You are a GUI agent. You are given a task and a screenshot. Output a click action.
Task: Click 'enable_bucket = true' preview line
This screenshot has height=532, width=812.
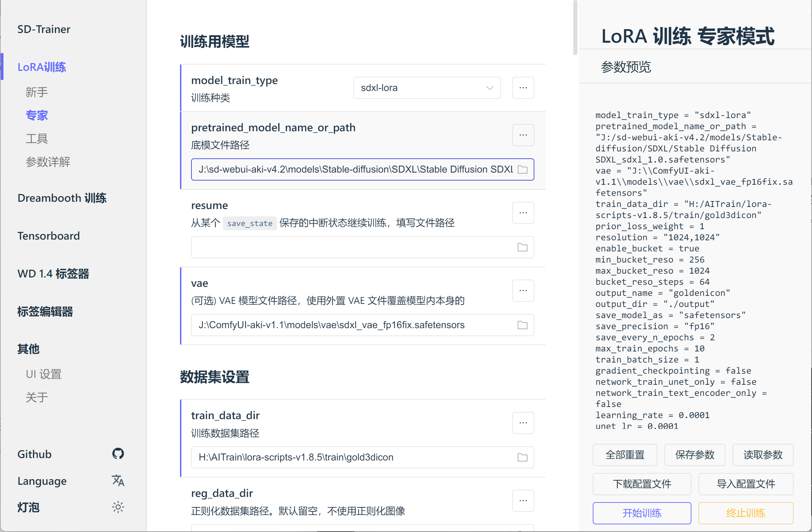coord(647,248)
